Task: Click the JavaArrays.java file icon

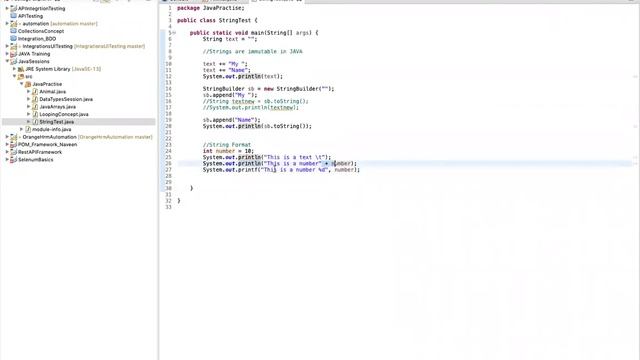Action: pyautogui.click(x=35, y=107)
